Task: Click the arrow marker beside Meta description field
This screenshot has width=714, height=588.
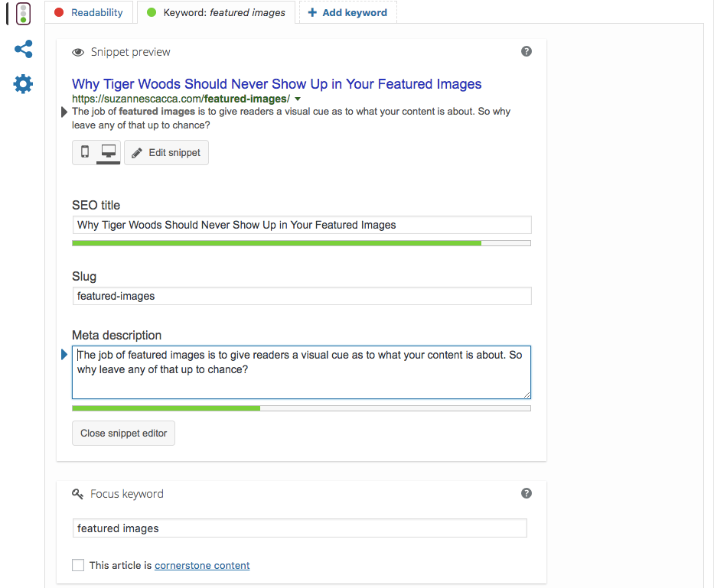Action: tap(64, 354)
